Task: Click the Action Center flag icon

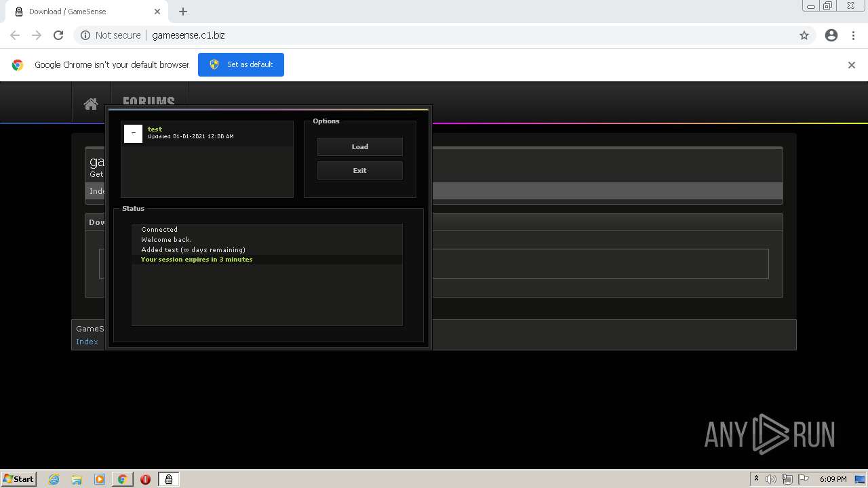Action: (804, 479)
